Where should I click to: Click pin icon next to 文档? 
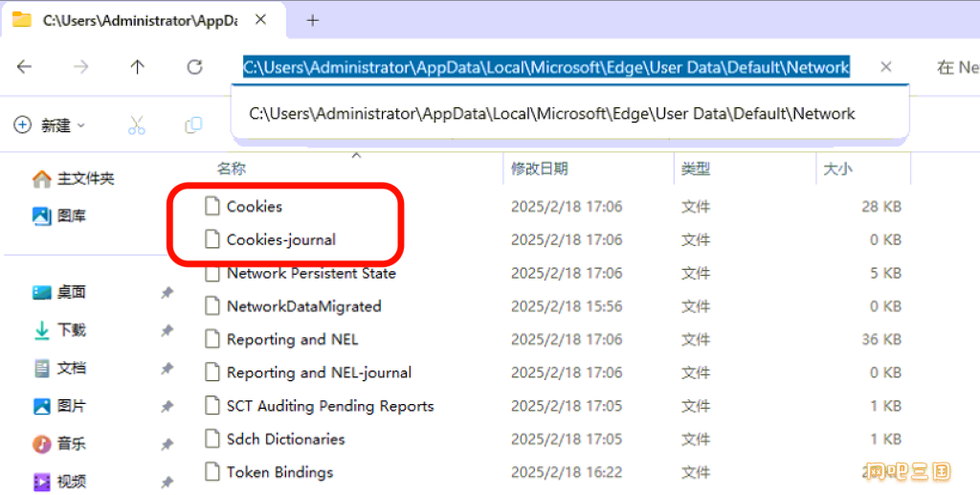pyautogui.click(x=167, y=368)
